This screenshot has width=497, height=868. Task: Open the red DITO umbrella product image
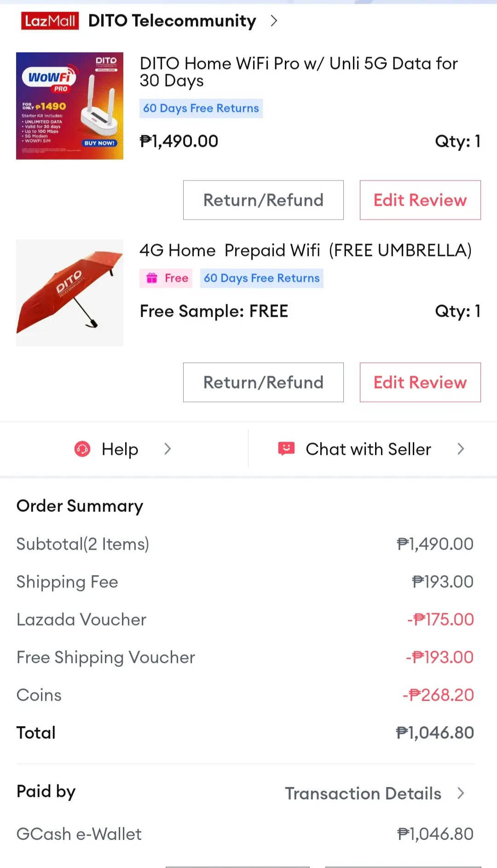(69, 293)
